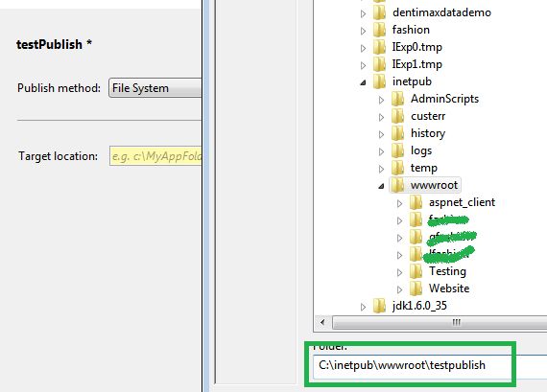Select the IExp1.tmp folder icon
The height and width of the screenshot is (392, 547).
[379, 64]
